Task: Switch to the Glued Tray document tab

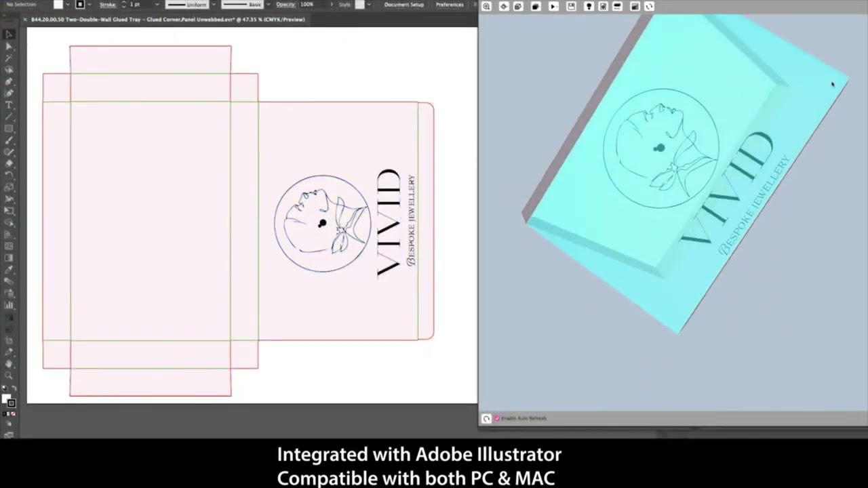Action: pos(168,19)
